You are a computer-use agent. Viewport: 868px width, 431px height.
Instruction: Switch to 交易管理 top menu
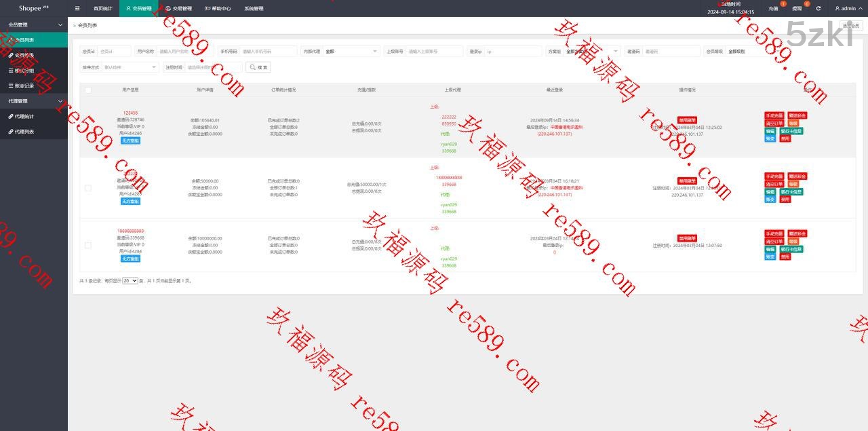[x=178, y=9]
